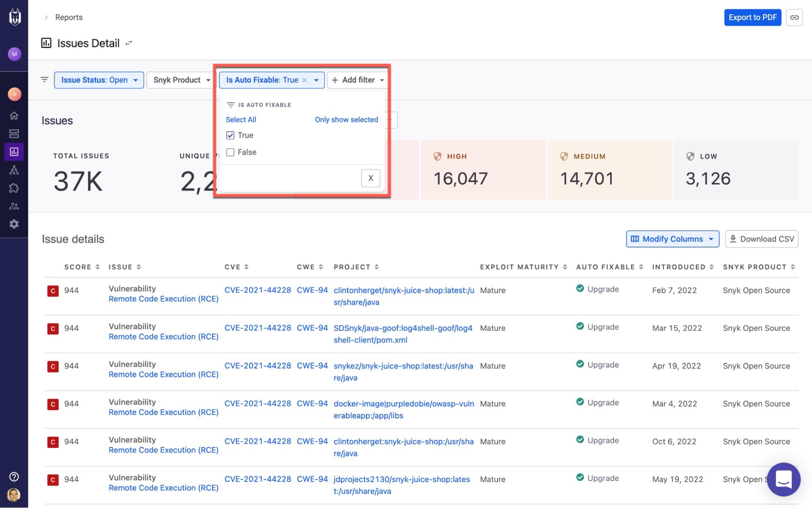Go to the Home dashboard icon
The height and width of the screenshot is (508, 812).
[x=14, y=116]
